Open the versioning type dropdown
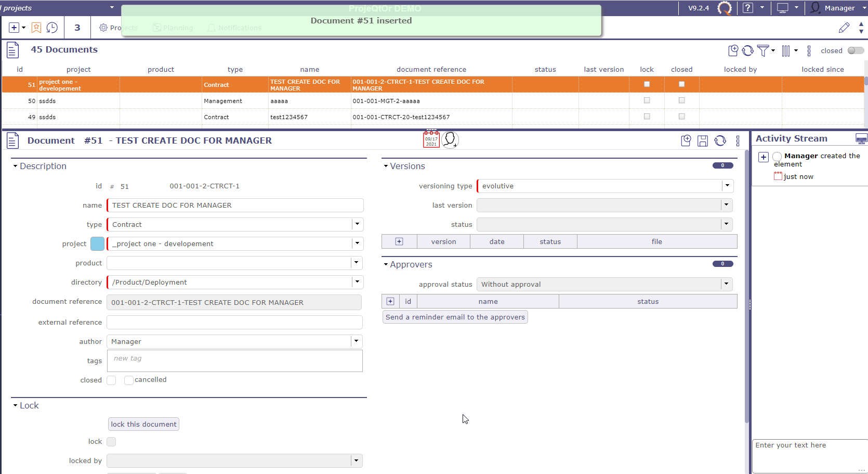 tap(727, 186)
